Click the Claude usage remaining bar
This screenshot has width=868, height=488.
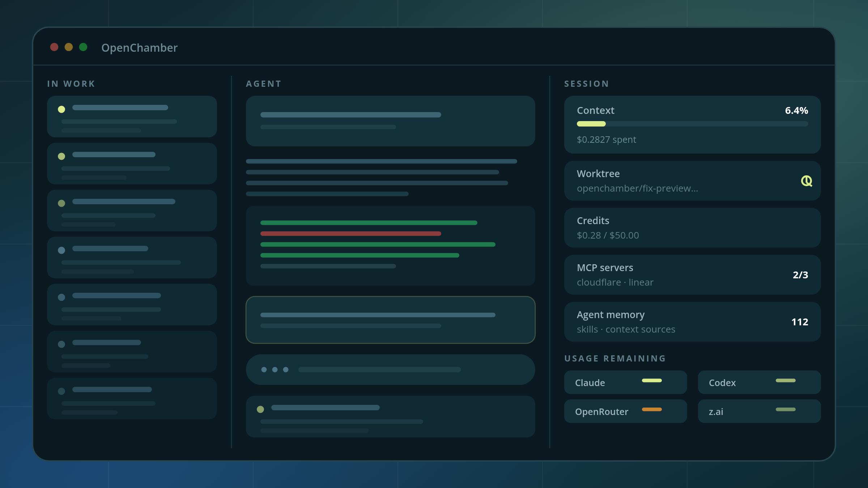pyautogui.click(x=652, y=380)
